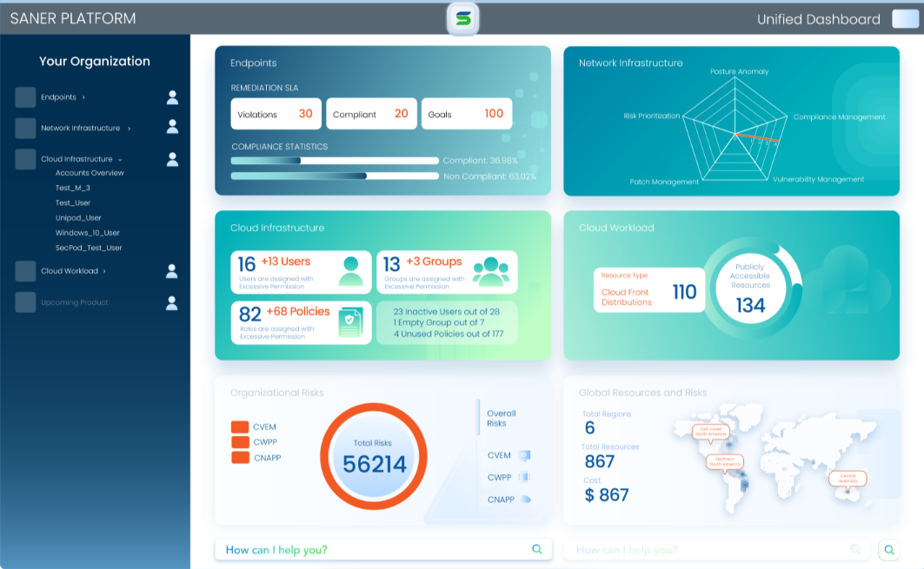
Task: Click the user icon beside Endpoints
Action: coord(172,97)
